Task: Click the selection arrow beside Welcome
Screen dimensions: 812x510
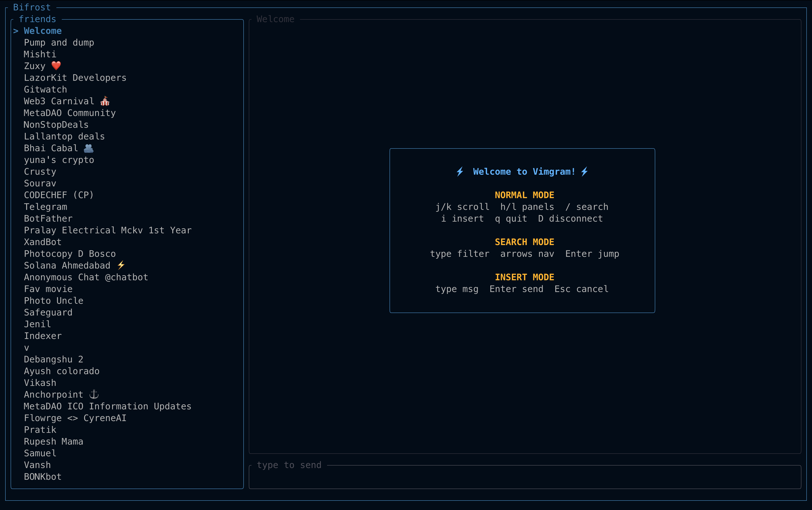Action: [x=16, y=31]
